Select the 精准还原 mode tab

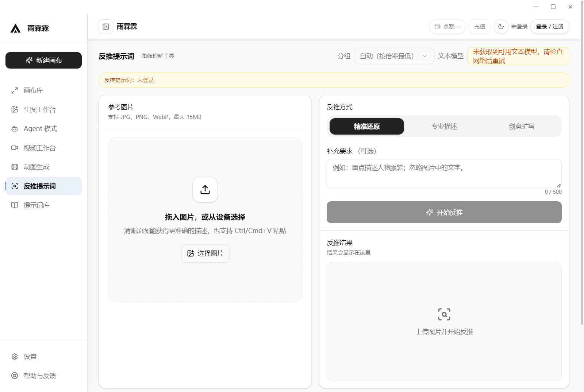(x=367, y=126)
